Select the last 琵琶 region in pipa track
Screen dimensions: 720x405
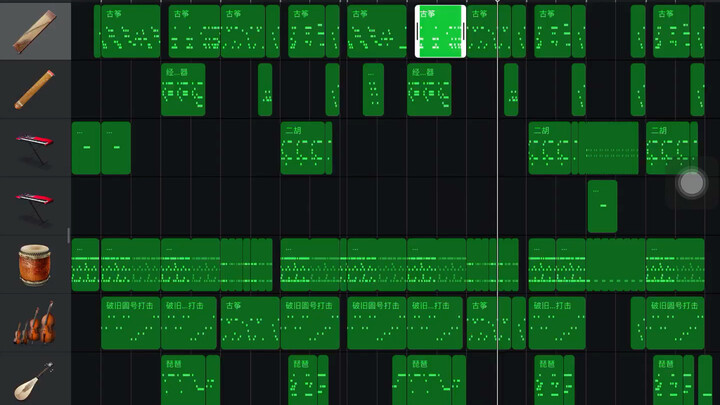tap(668, 380)
